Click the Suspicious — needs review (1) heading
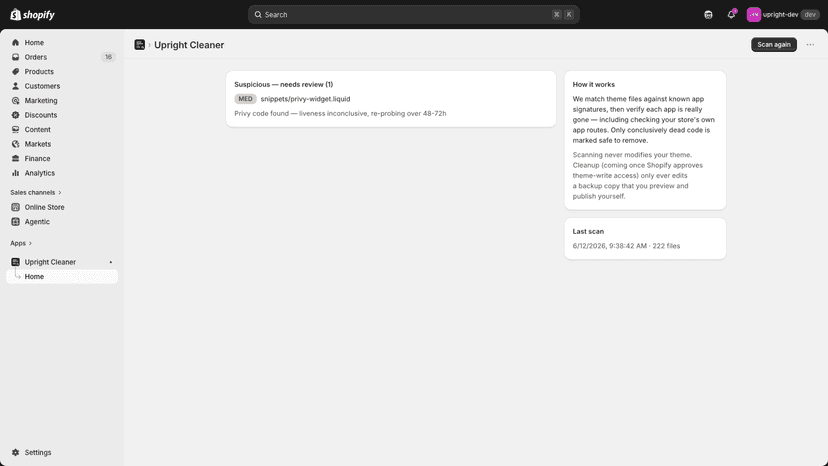This screenshot has width=828, height=466. [284, 85]
